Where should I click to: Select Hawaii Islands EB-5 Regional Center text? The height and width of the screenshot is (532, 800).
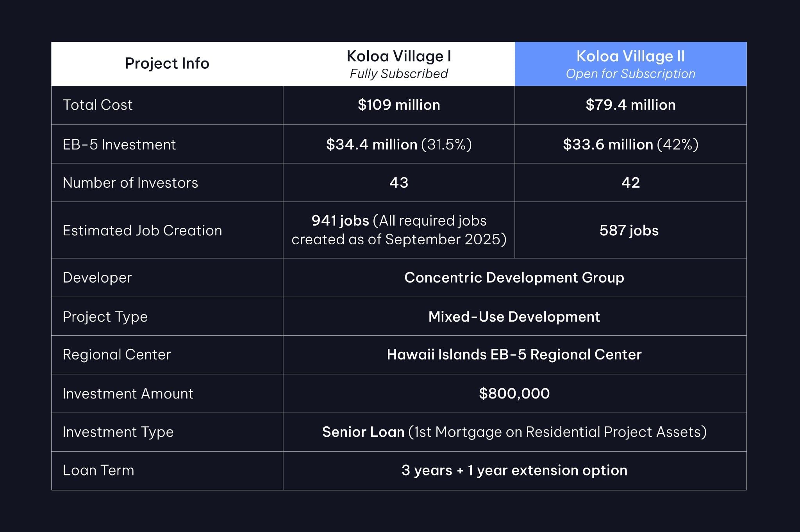(x=514, y=355)
